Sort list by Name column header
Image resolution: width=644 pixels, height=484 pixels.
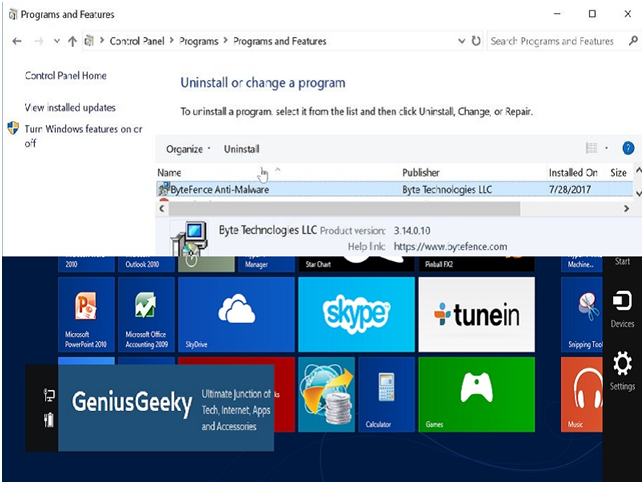[169, 173]
